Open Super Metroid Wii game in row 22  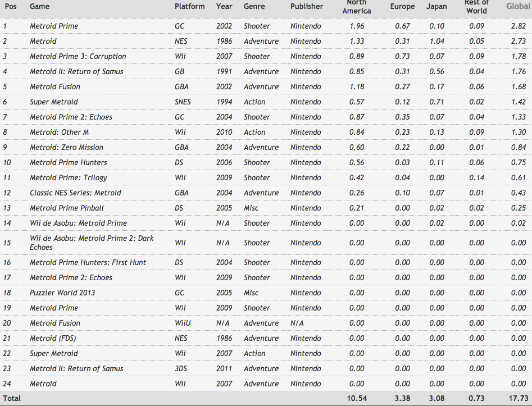point(53,353)
